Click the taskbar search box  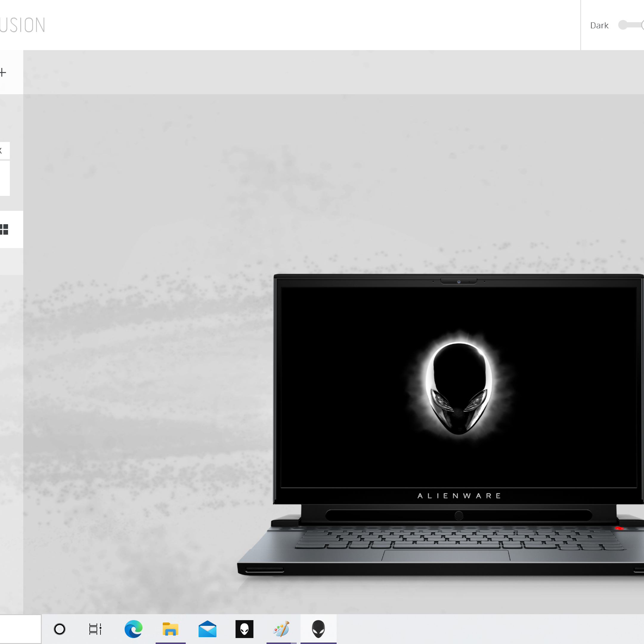click(x=20, y=629)
